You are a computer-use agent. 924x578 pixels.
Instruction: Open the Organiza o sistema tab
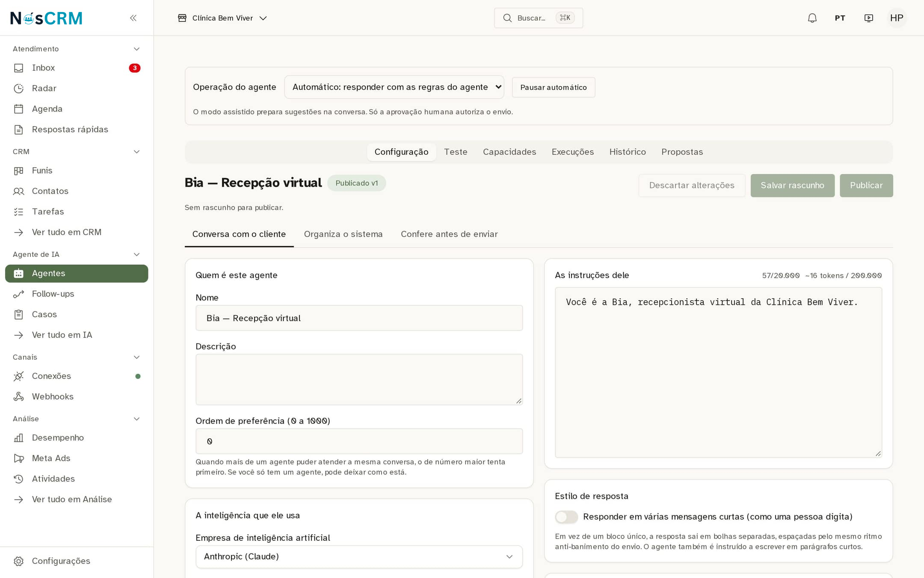click(x=343, y=234)
